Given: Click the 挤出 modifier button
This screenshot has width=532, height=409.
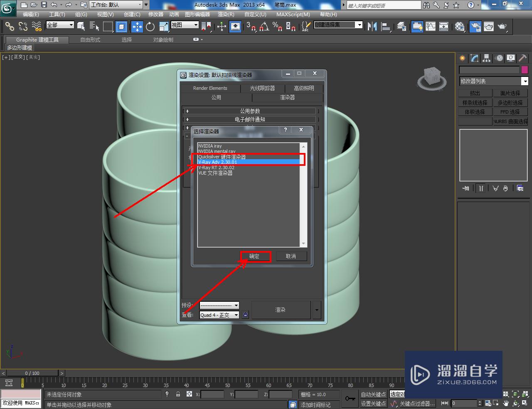Looking at the screenshot, I should (475, 93).
